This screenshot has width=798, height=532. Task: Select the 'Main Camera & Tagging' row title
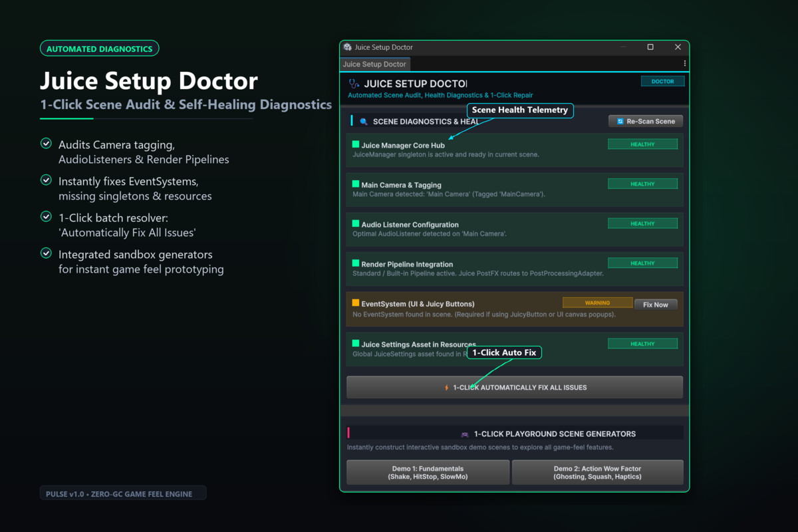click(x=401, y=185)
